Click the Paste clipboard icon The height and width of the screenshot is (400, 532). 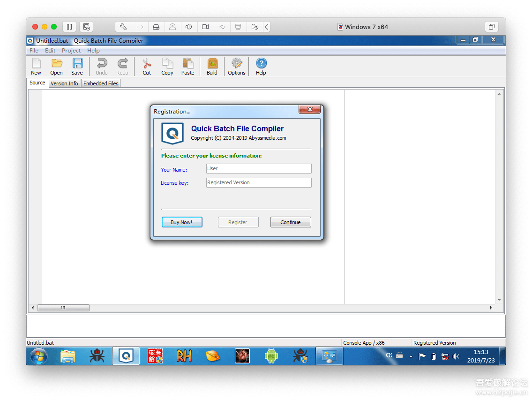pos(187,66)
